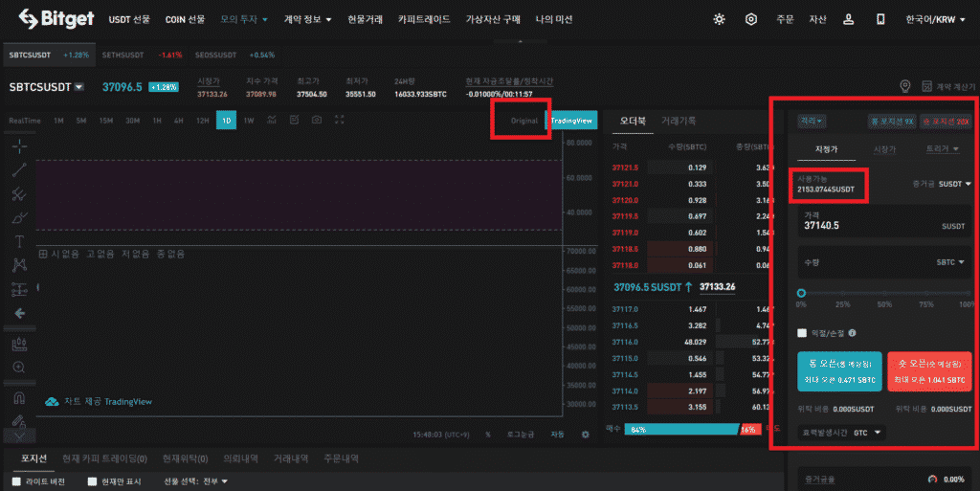Select the brush drawing tool
Viewport: 980px width, 491px height.
coord(19,217)
